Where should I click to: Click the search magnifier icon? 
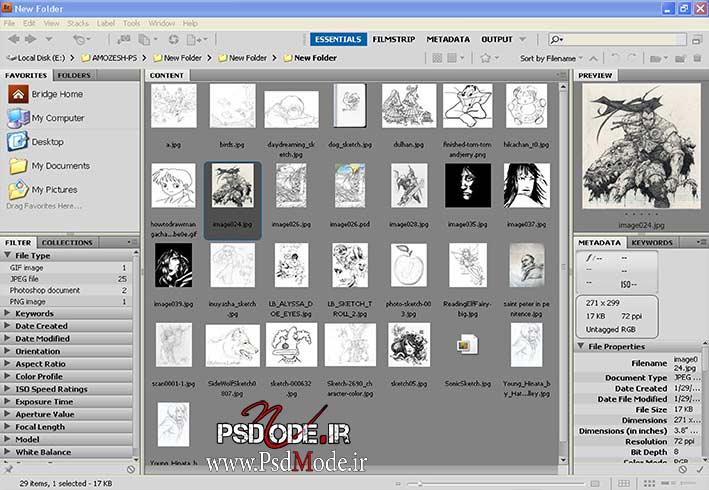click(x=556, y=40)
